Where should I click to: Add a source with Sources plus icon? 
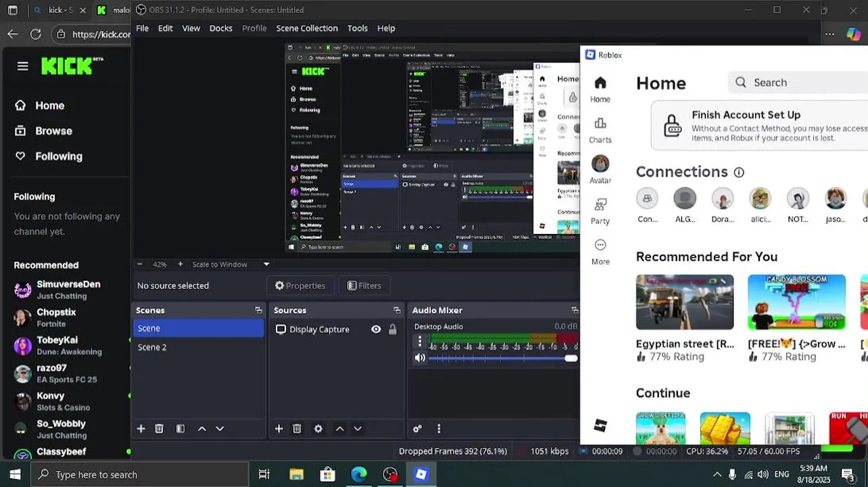click(x=279, y=429)
